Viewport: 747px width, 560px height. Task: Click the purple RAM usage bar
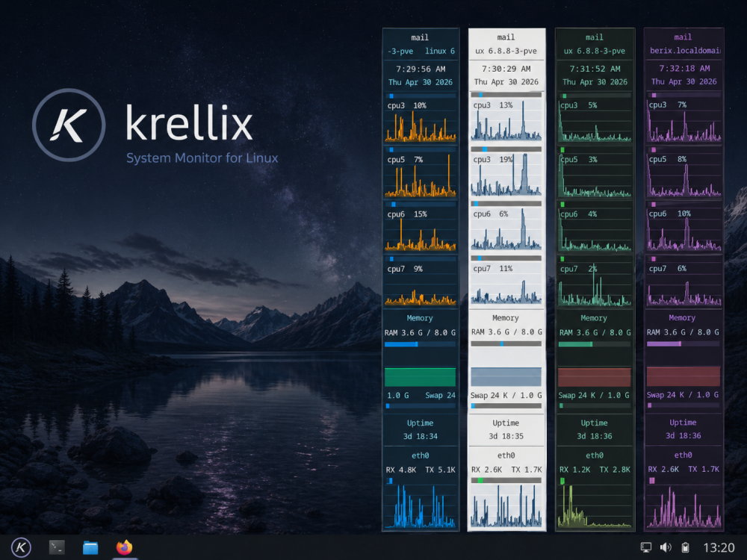[684, 343]
